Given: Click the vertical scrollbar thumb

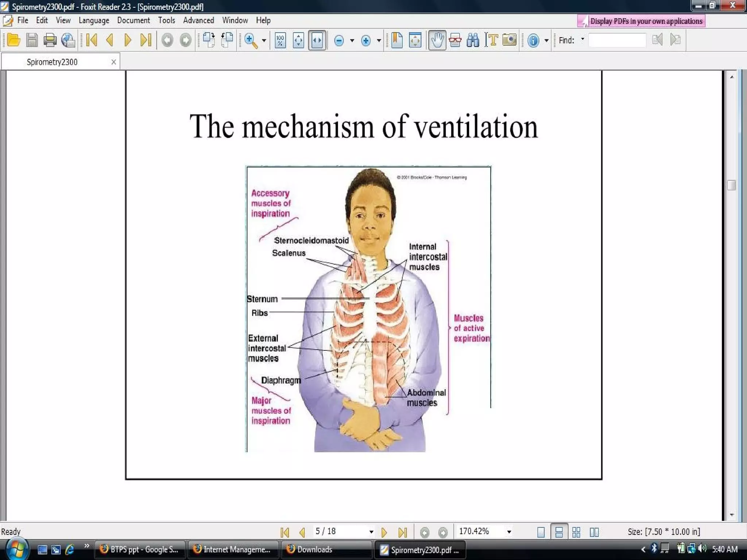Looking at the screenshot, I should pyautogui.click(x=731, y=185).
